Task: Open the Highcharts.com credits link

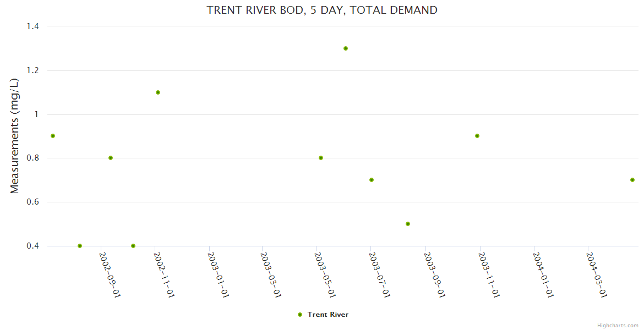Action: tap(618, 325)
